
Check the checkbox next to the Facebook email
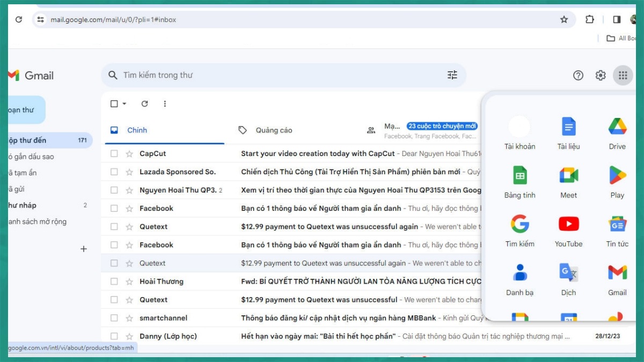point(113,208)
